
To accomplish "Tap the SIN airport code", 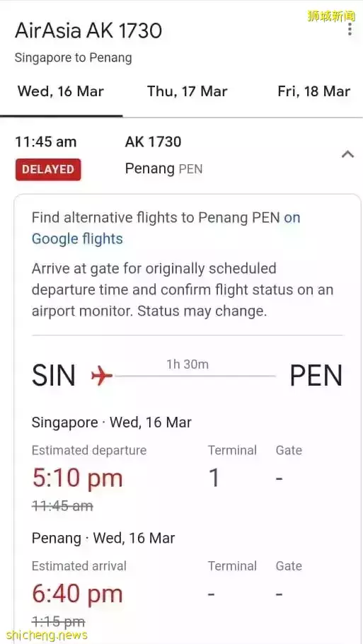I will coord(54,375).
